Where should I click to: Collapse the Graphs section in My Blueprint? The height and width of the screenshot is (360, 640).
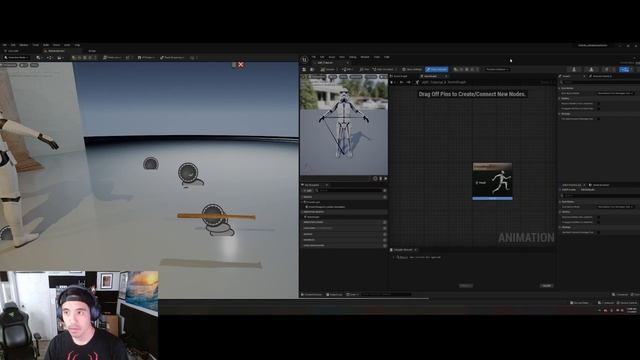tap(302, 197)
